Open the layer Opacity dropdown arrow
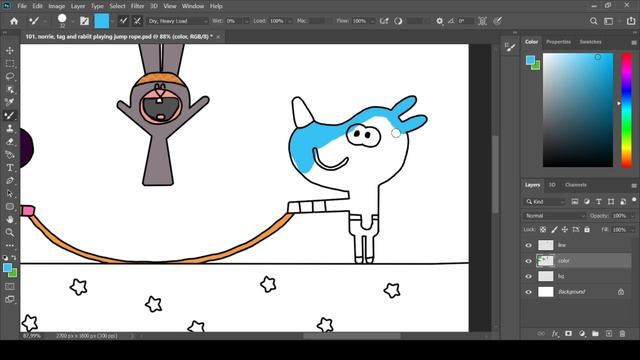Image resolution: width=640 pixels, height=360 pixels. click(632, 216)
